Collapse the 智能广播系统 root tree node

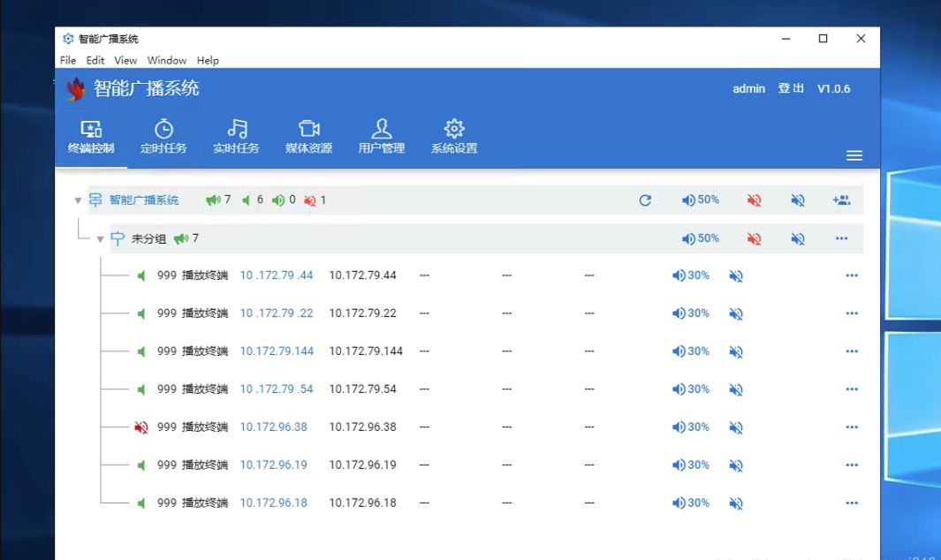pyautogui.click(x=78, y=201)
